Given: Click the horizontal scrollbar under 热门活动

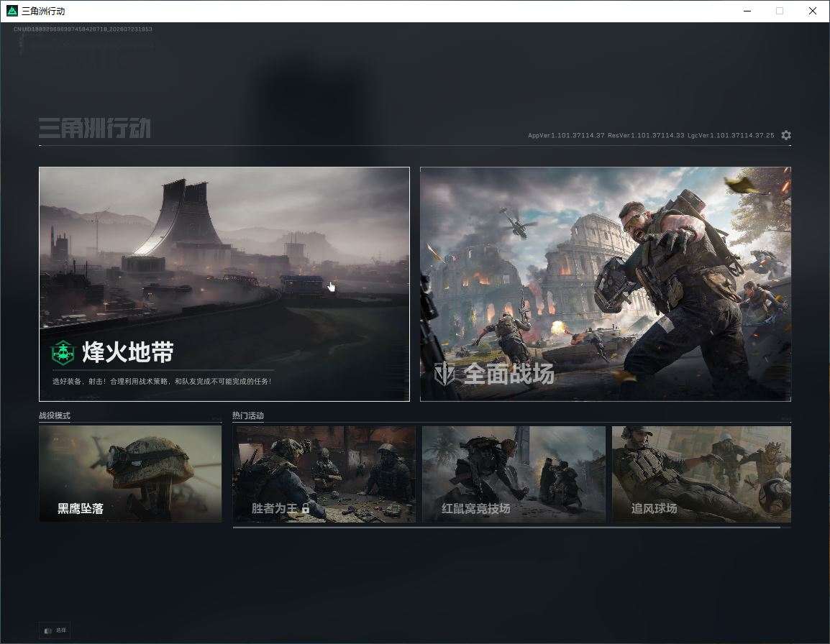Looking at the screenshot, I should [x=506, y=527].
